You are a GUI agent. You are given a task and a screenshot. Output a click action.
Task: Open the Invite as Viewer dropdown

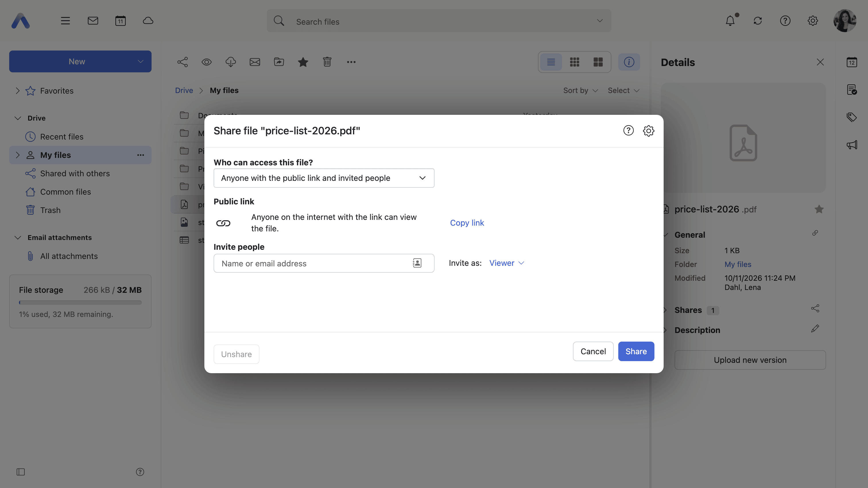(506, 263)
